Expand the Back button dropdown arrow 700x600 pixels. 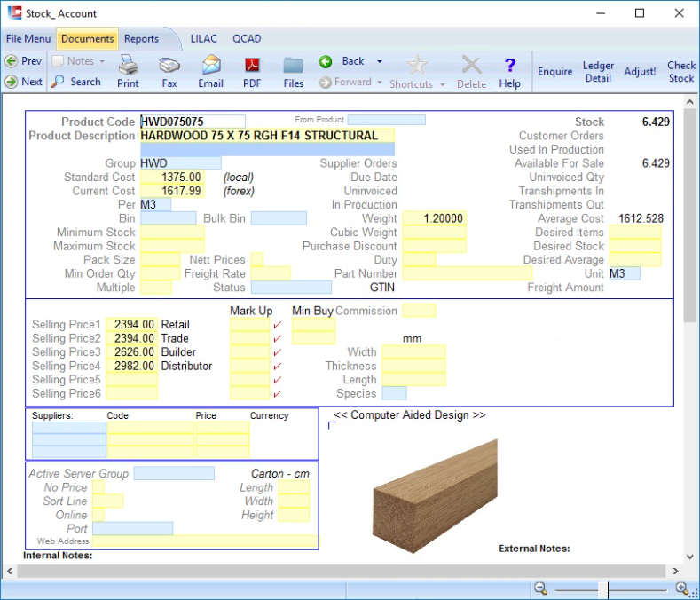point(380,61)
